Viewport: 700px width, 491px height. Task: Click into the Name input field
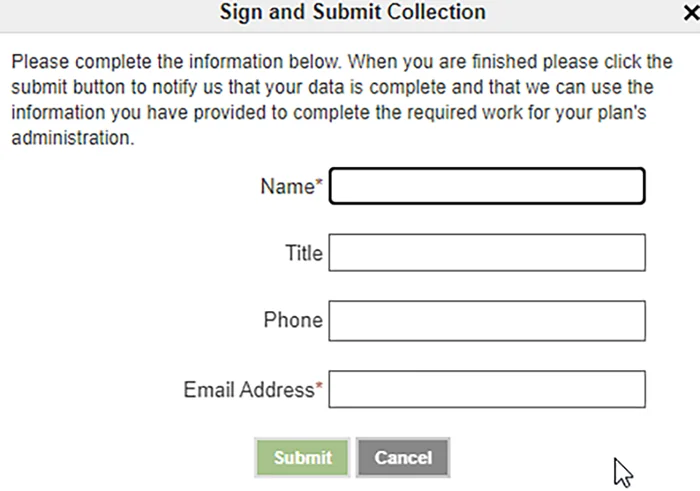(x=487, y=186)
